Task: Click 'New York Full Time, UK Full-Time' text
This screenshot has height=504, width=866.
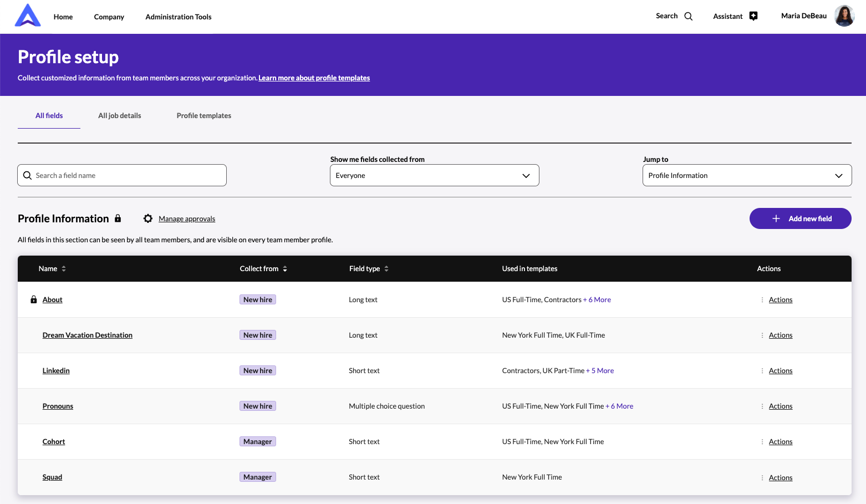Action: pyautogui.click(x=554, y=335)
